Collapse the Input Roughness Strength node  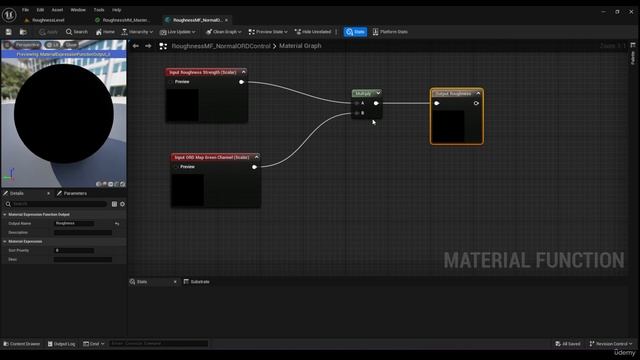pyautogui.click(x=244, y=72)
